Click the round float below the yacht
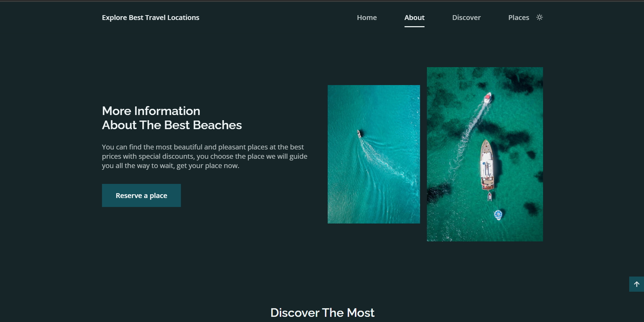The height and width of the screenshot is (322, 644). point(498,214)
